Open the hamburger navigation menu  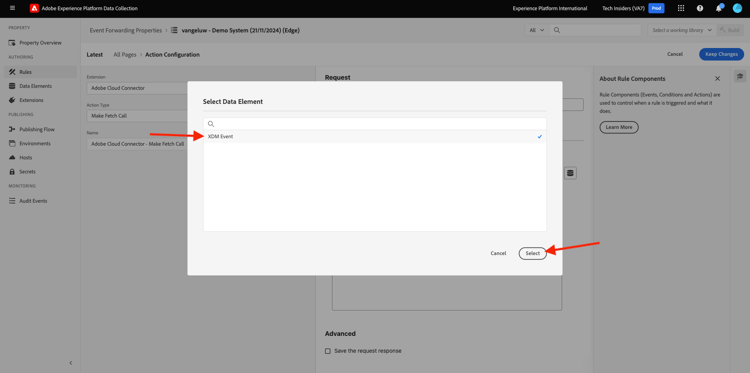(x=12, y=8)
